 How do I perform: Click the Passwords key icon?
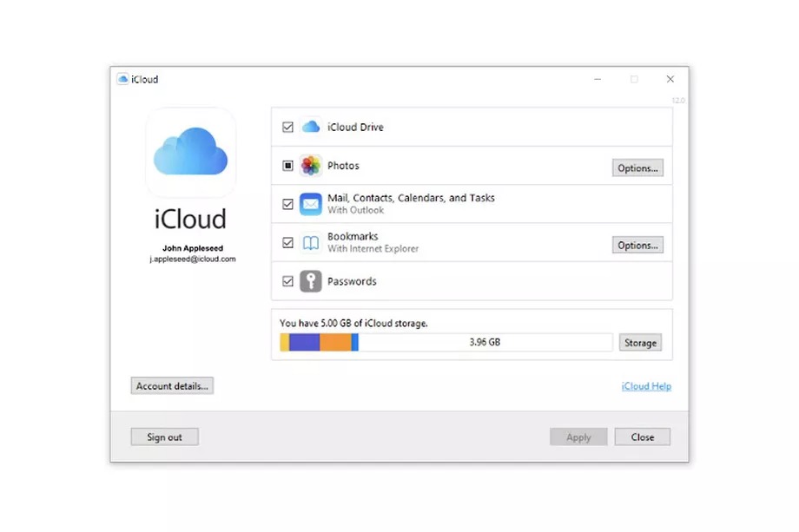[x=310, y=281]
